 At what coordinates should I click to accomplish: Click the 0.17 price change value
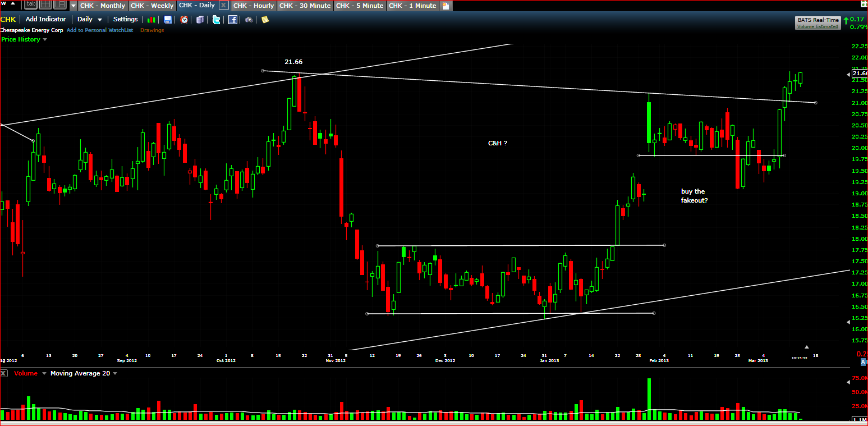pos(857,20)
